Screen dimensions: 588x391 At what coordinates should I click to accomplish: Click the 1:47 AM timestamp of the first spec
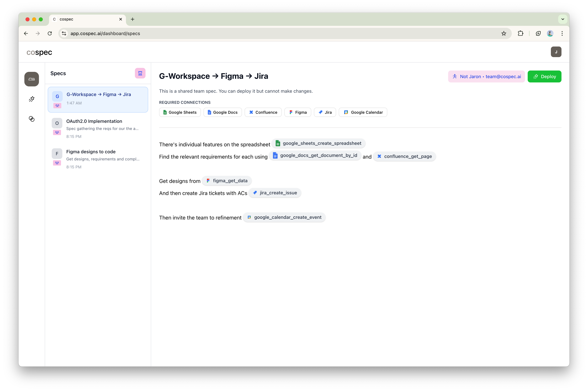pos(74,103)
